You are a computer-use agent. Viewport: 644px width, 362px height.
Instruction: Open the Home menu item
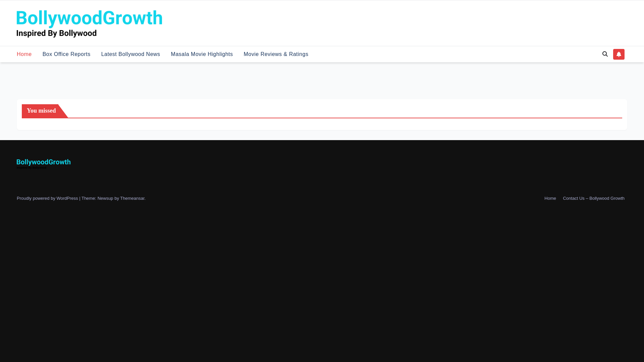24,54
